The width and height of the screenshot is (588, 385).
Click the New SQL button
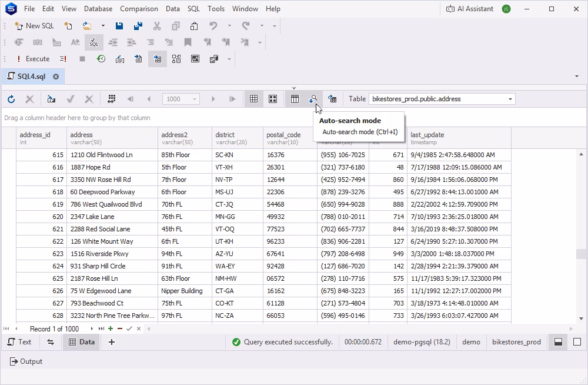(34, 26)
